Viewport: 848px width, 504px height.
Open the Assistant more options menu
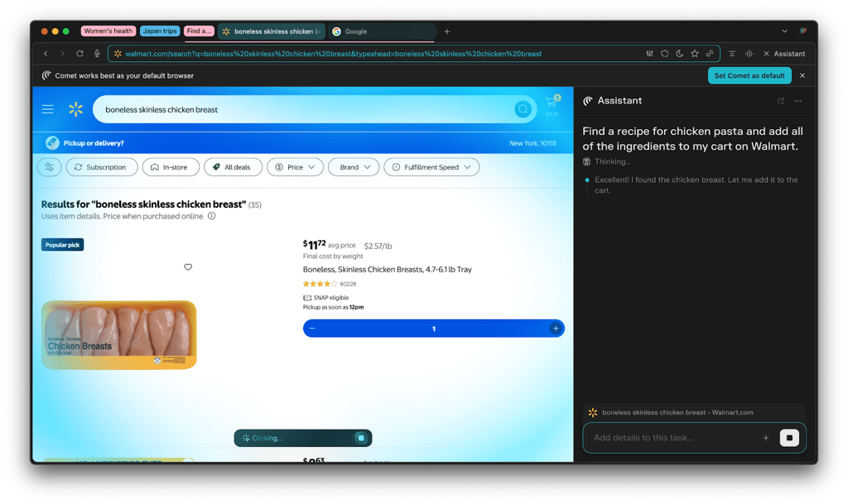pyautogui.click(x=798, y=101)
